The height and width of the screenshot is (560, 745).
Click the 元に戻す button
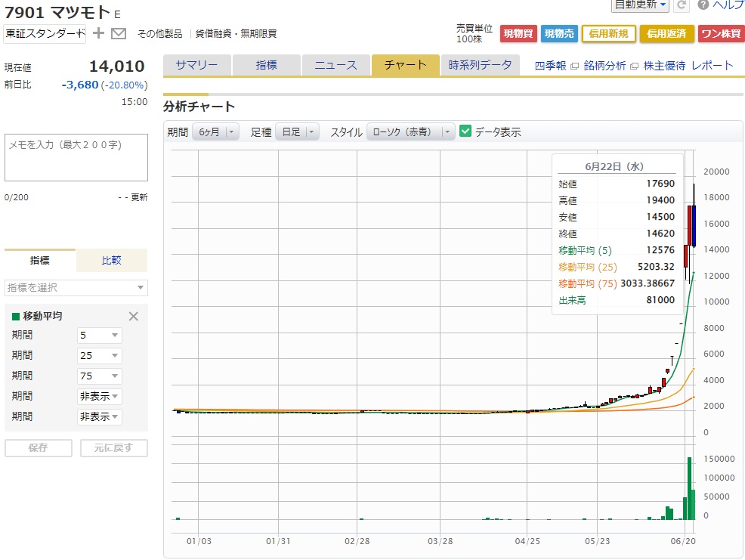pos(114,448)
